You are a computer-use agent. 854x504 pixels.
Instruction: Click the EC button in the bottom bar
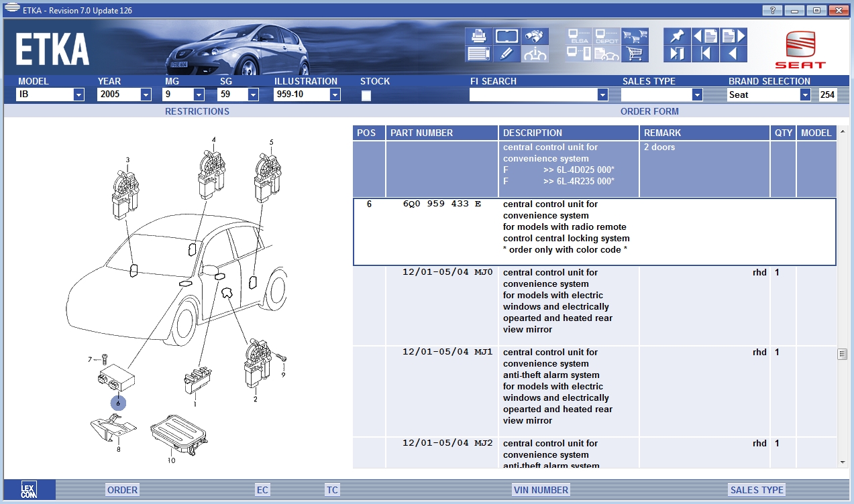click(x=262, y=490)
